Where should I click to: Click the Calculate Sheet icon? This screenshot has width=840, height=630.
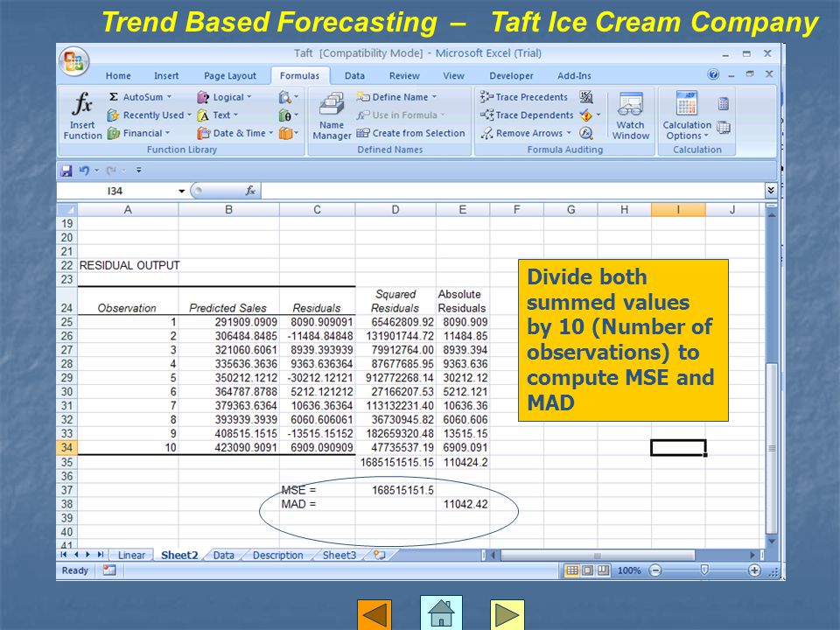724,128
